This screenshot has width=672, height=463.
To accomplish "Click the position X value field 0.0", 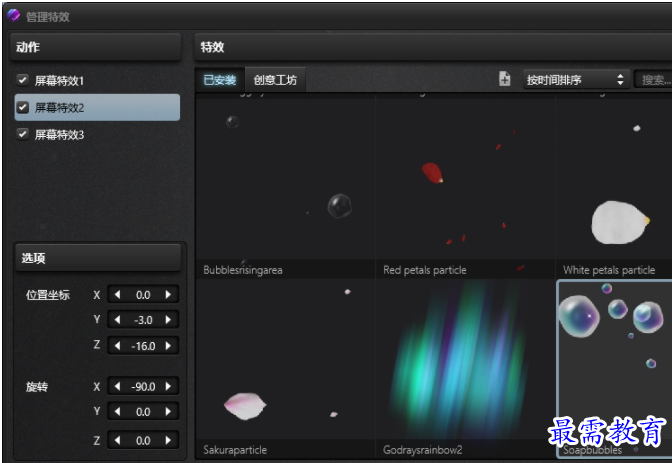I will pyautogui.click(x=143, y=295).
